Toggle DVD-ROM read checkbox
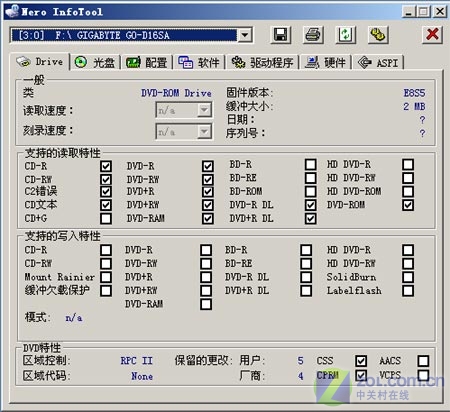The height and width of the screenshot is (412, 450). click(408, 205)
